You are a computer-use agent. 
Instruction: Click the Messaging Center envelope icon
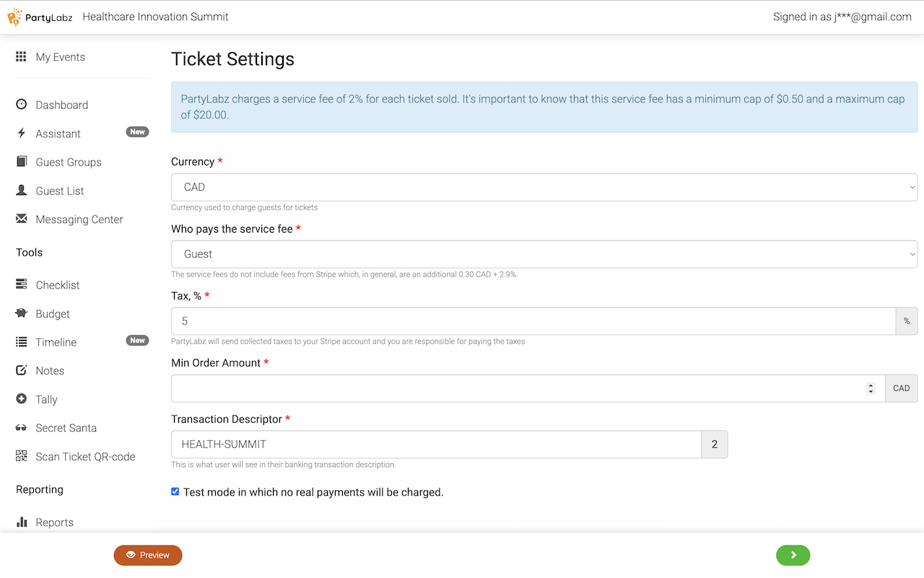click(x=21, y=219)
